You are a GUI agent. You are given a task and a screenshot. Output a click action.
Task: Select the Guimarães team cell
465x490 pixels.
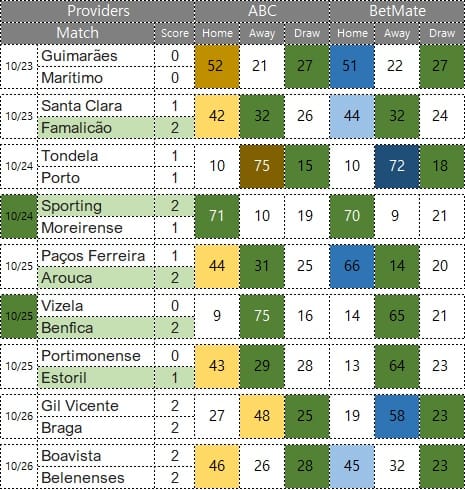96,56
